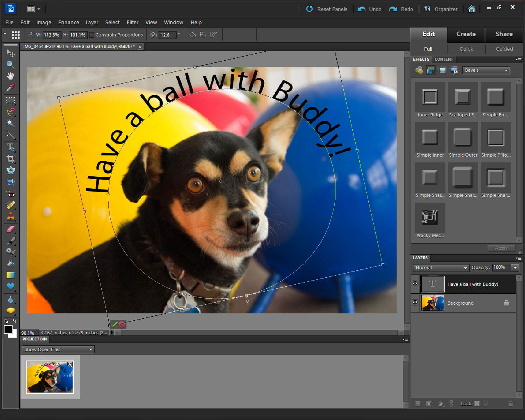Click the foreground color swatch
Viewport: 525px width, 420px height.
pos(8,329)
